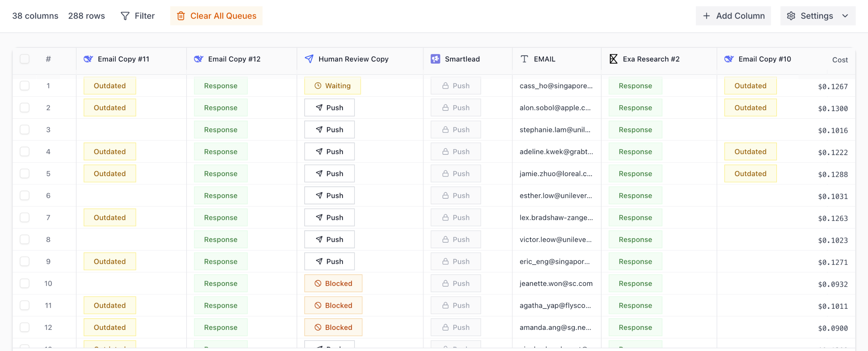Click the Settings gear icon
The width and height of the screenshot is (868, 351).
791,16
